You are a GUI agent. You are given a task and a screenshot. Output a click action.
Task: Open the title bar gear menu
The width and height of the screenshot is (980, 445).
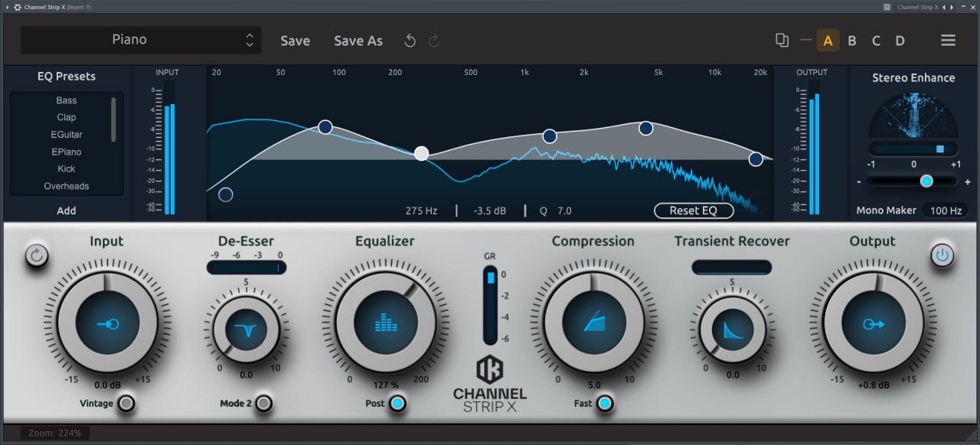[x=17, y=7]
